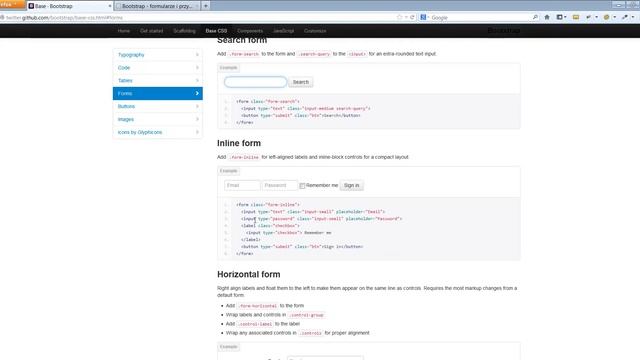
Task: Click the Email input in inline form
Action: click(242, 185)
